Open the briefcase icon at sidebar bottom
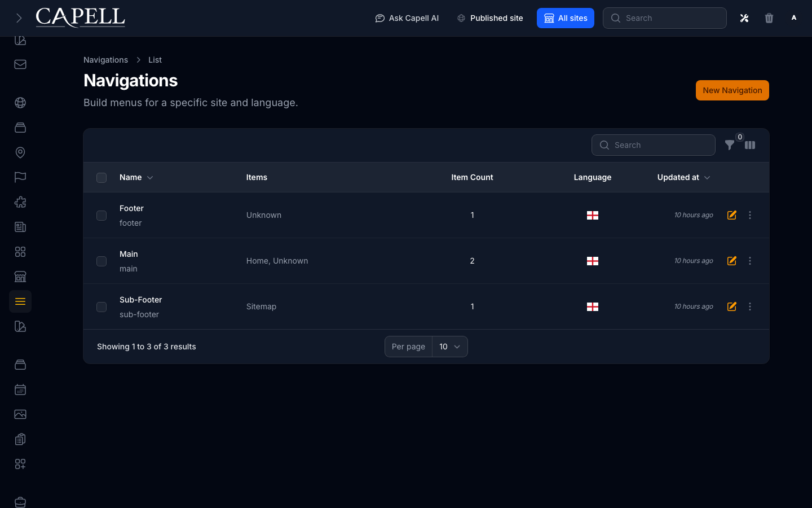Image resolution: width=812 pixels, height=508 pixels. 20,502
